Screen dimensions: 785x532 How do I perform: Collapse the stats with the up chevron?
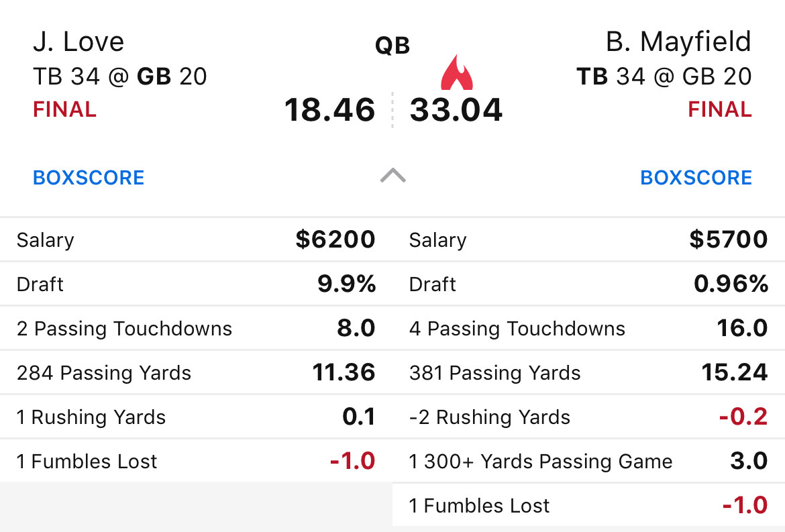coord(393,176)
